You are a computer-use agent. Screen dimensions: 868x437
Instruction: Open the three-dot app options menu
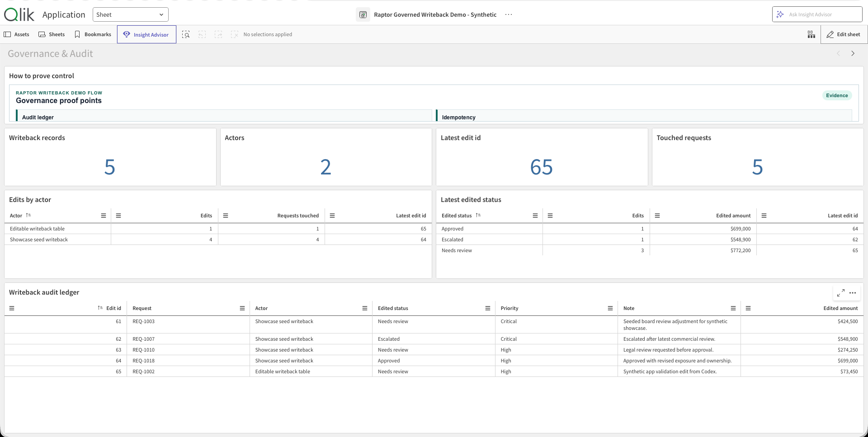(x=509, y=14)
